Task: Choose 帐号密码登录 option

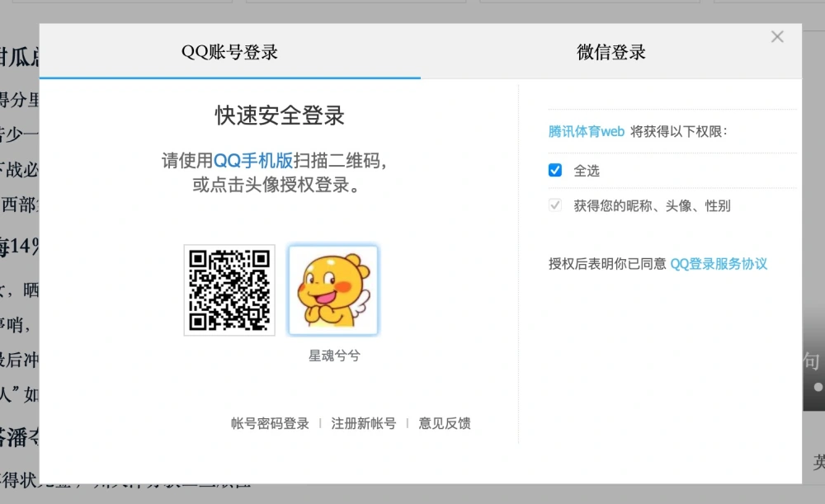Action: (x=270, y=423)
